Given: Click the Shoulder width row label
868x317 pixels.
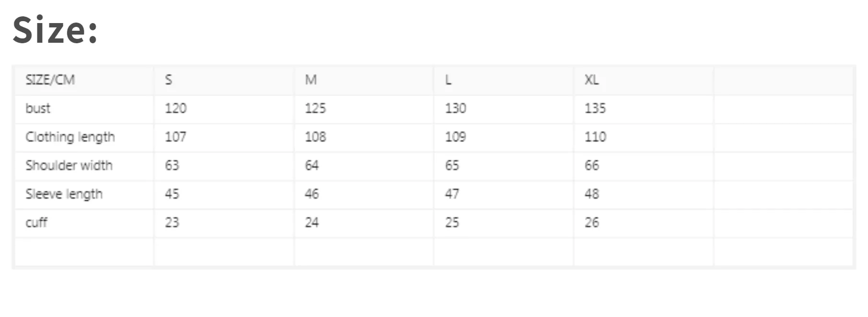Looking at the screenshot, I should coord(69,165).
